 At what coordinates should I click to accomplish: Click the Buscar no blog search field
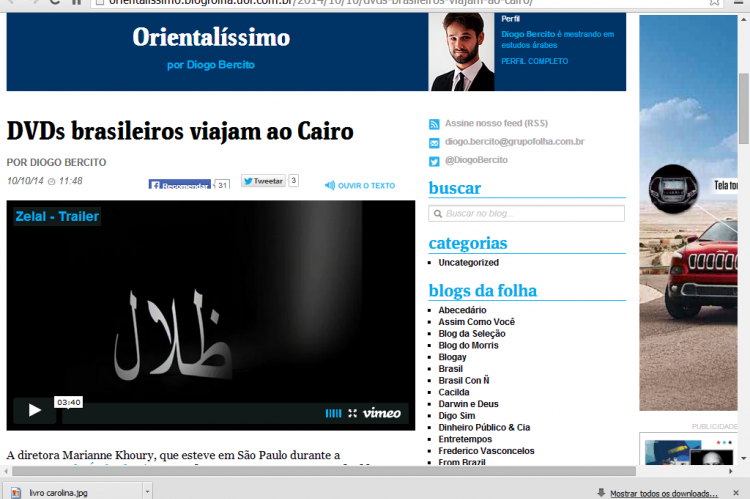click(x=526, y=213)
